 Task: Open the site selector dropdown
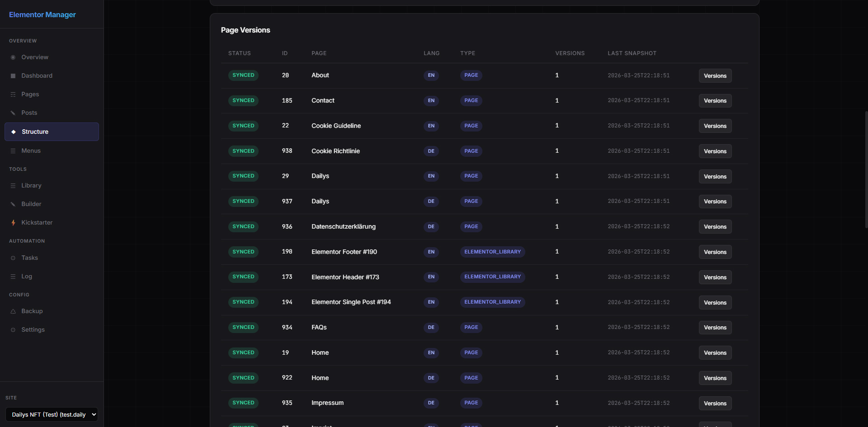52,414
